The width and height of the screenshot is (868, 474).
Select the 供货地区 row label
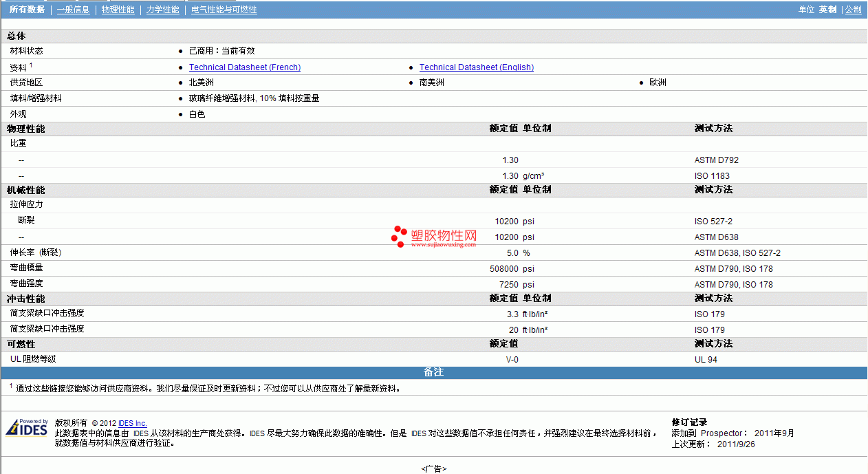pyautogui.click(x=27, y=83)
